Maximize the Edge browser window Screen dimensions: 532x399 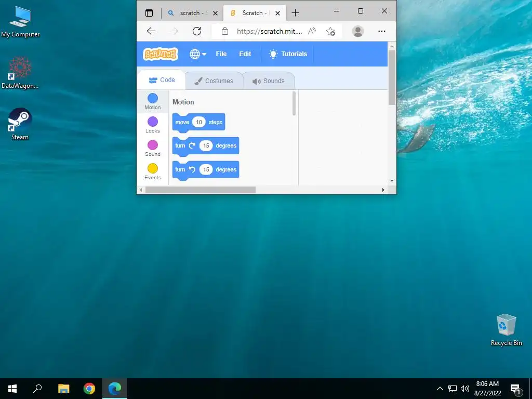tap(361, 11)
